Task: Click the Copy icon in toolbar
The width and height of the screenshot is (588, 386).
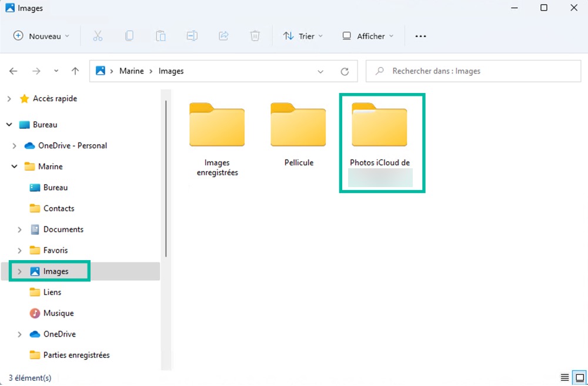Action: coord(129,36)
